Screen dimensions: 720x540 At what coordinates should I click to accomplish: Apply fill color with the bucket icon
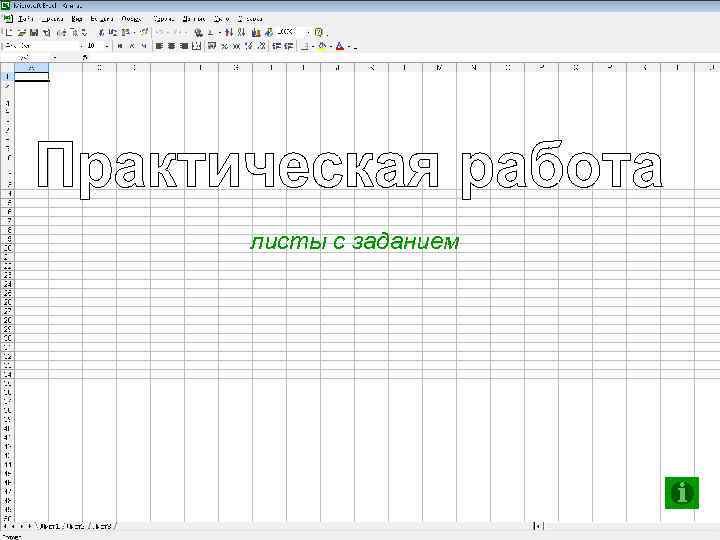click(x=322, y=46)
